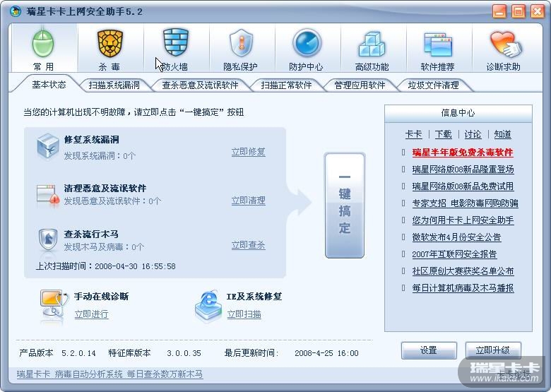Open the 软件推荐 windows section
Viewport: 551px width, 392px height.
tap(437, 49)
